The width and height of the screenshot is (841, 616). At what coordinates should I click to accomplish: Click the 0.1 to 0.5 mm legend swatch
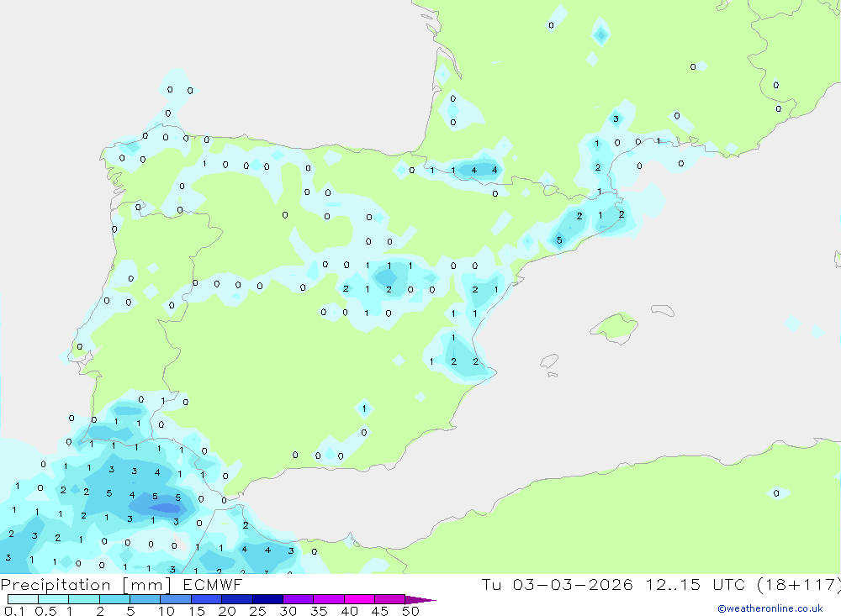point(23,599)
